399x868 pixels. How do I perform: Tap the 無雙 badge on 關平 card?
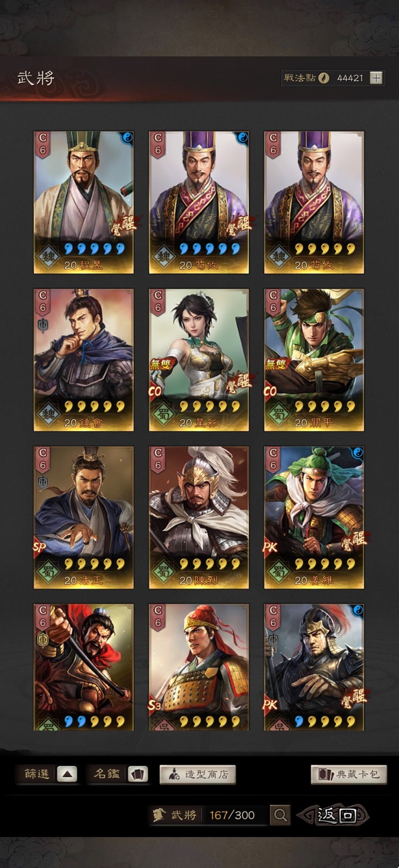[x=276, y=364]
